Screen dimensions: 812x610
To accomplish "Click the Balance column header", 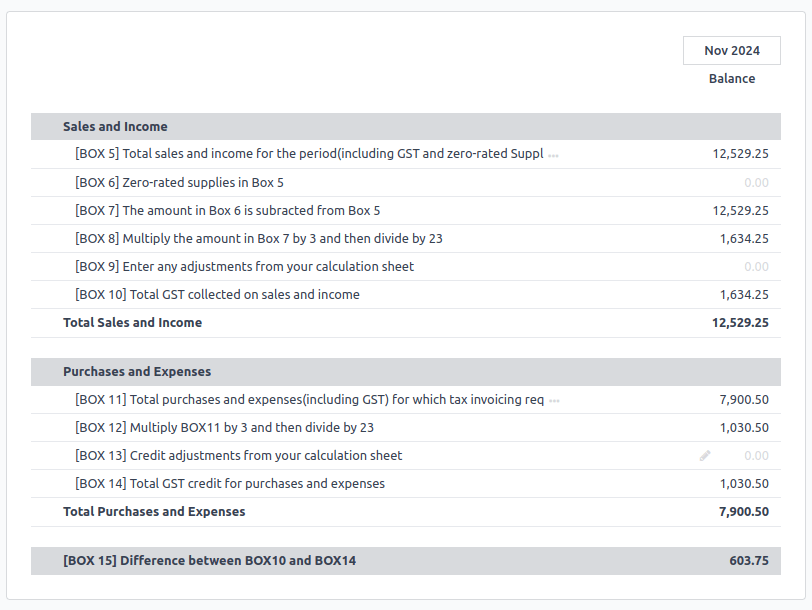I will 732,79.
